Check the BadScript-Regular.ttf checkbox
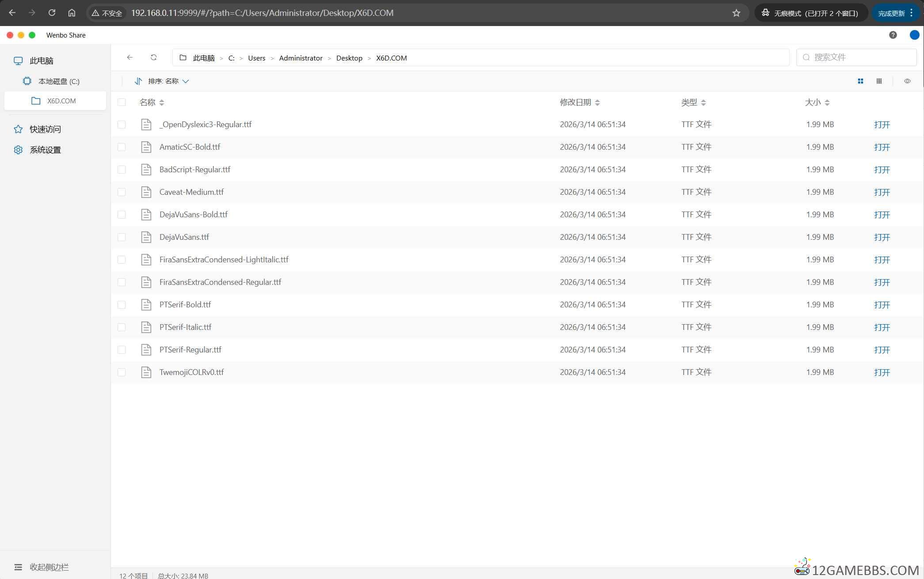 coord(122,170)
